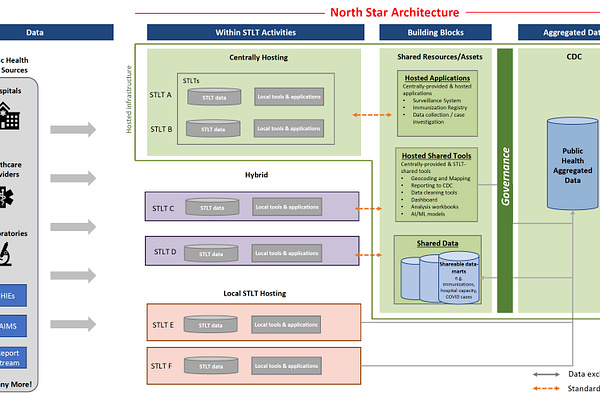Image resolution: width=600 pixels, height=400 pixels.
Task: Click the AIMS blue box
Action: 13,326
